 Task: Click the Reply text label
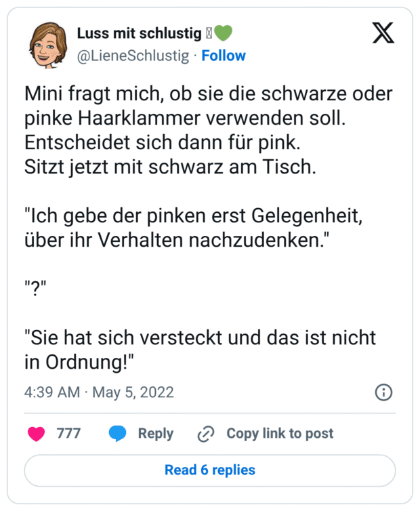(x=155, y=434)
